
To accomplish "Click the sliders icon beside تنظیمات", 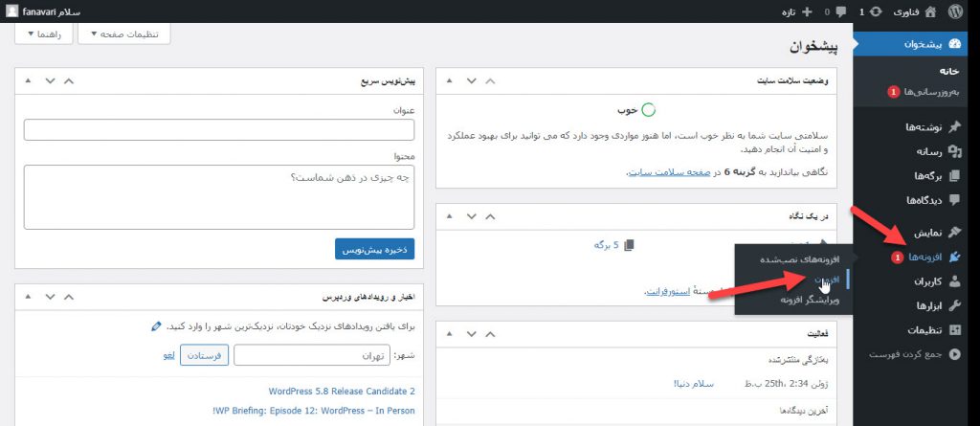I will 954,329.
